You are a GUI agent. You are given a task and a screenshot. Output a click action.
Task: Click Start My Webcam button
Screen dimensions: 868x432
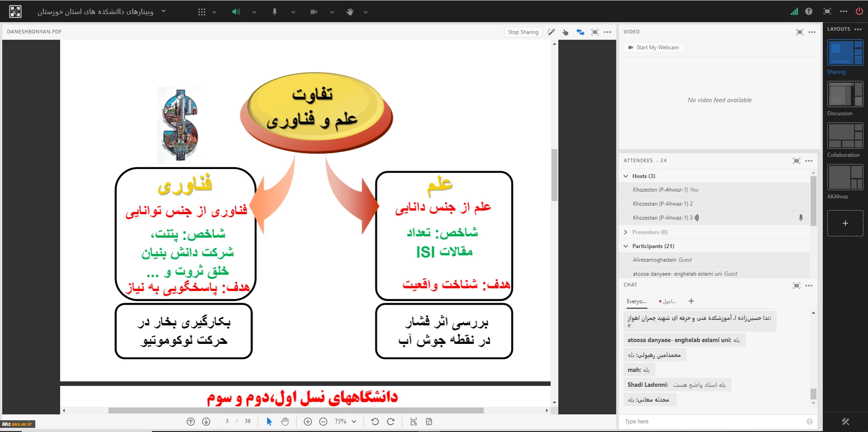tap(654, 47)
